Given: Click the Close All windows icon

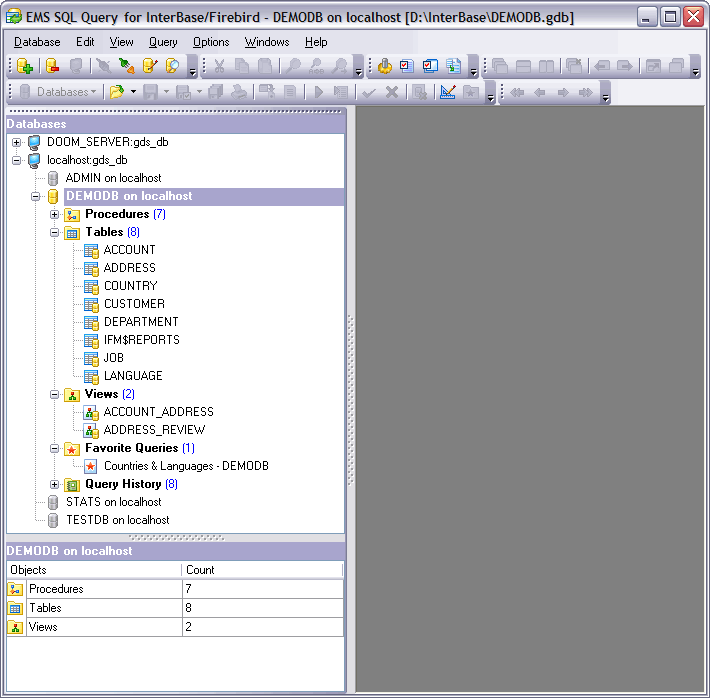Looking at the screenshot, I should [x=574, y=66].
